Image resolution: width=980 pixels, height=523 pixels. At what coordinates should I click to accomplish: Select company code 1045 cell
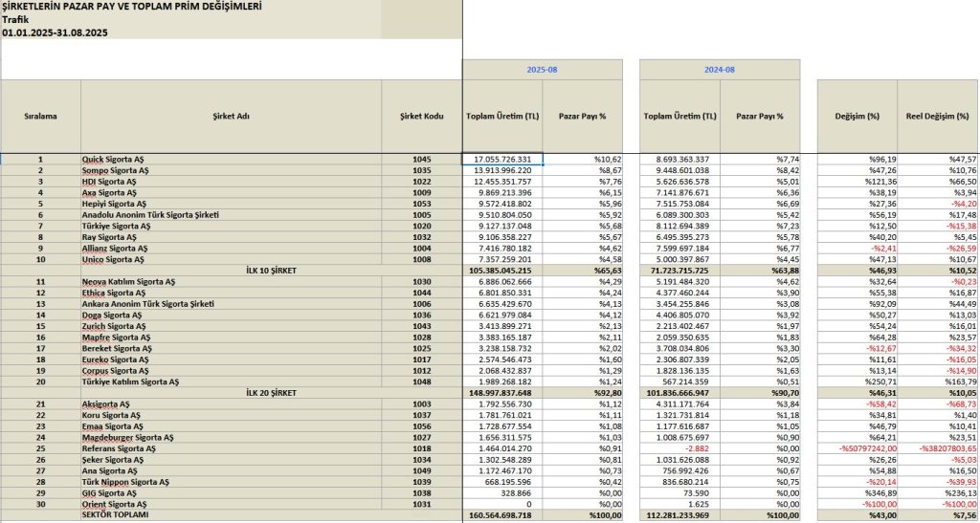pyautogui.click(x=422, y=159)
